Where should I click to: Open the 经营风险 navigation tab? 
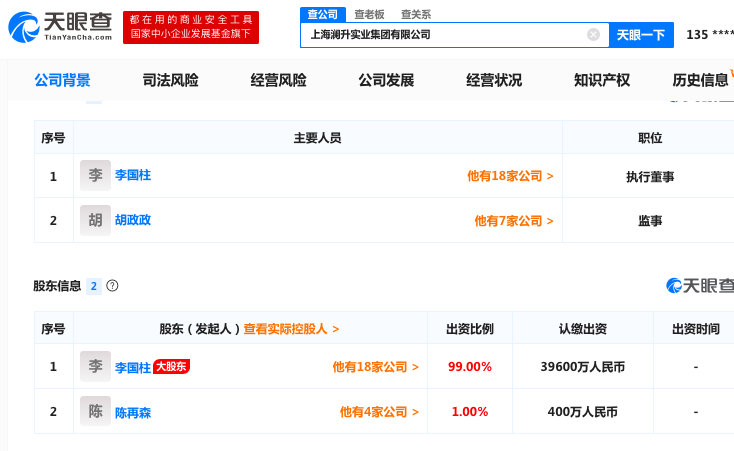278,81
